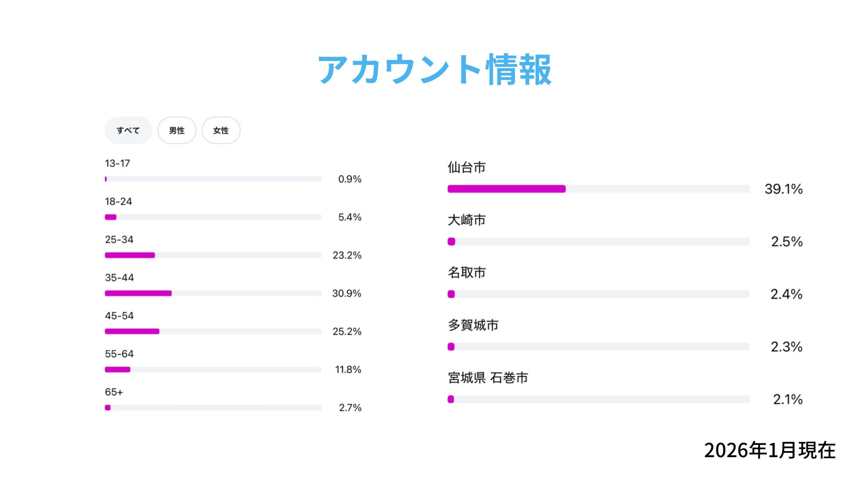The width and height of the screenshot is (868, 488).
Task: Click the 大崎市 progress bar
Action: [598, 241]
